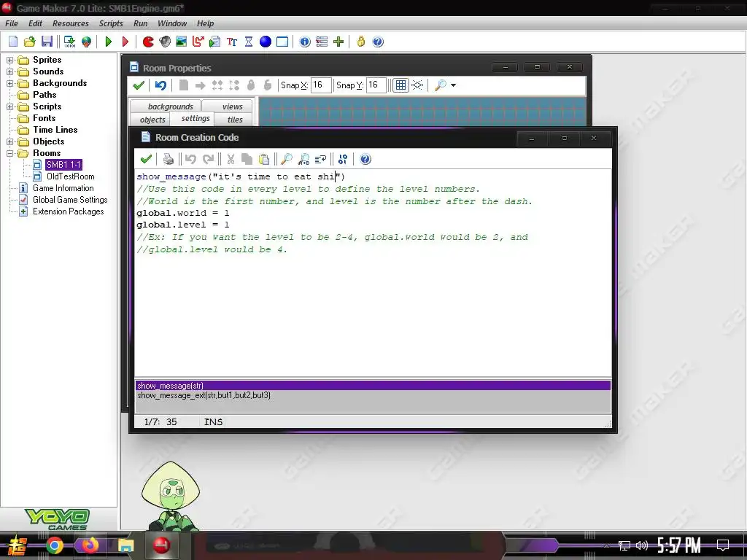Viewport: 747px width, 560px height.
Task: Create a font resource
Action: 232,42
